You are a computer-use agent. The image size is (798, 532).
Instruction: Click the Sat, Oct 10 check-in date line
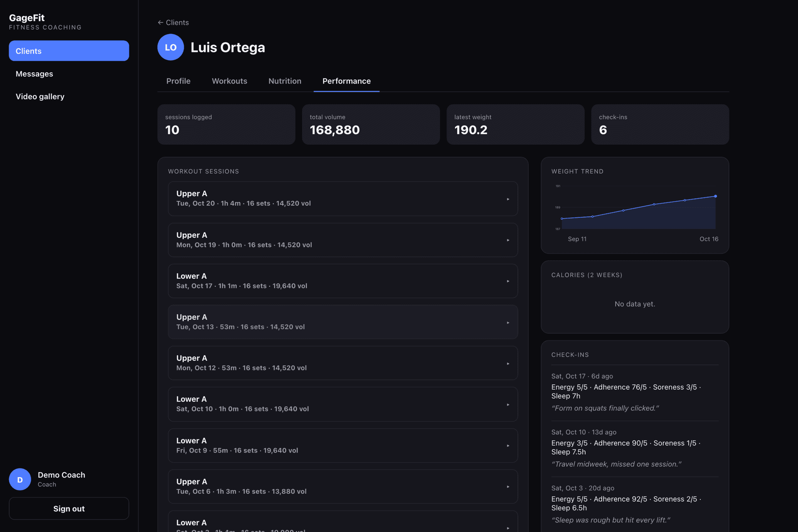tap(584, 432)
